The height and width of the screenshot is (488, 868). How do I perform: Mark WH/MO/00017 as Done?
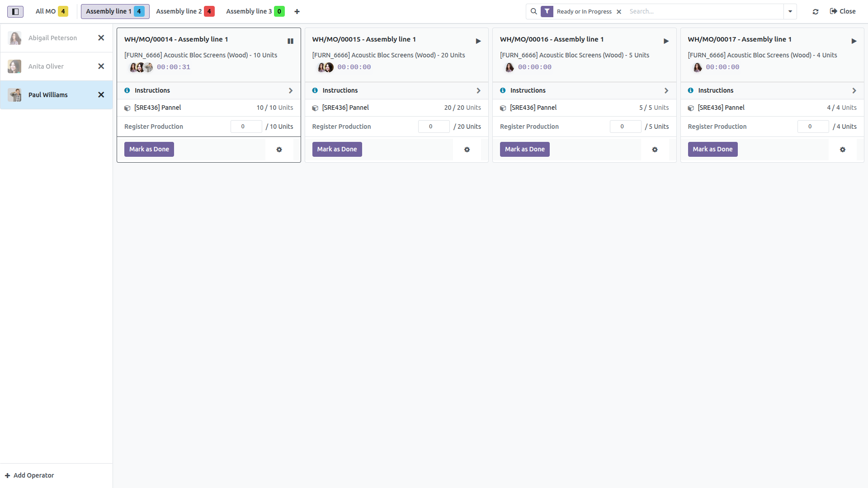pyautogui.click(x=712, y=150)
